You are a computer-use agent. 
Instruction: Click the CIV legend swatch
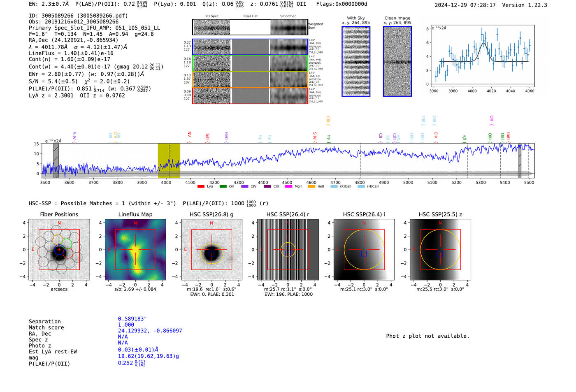pyautogui.click(x=245, y=187)
